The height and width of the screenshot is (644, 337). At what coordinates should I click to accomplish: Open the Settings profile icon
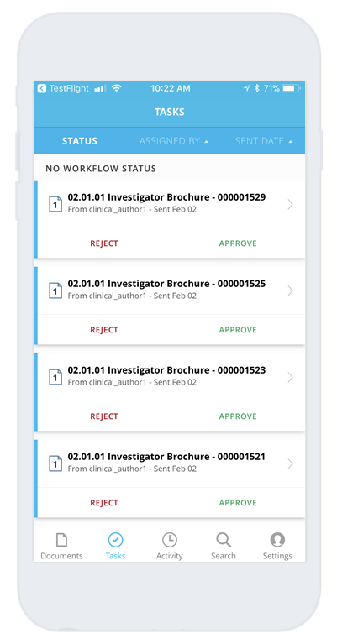[x=277, y=540]
